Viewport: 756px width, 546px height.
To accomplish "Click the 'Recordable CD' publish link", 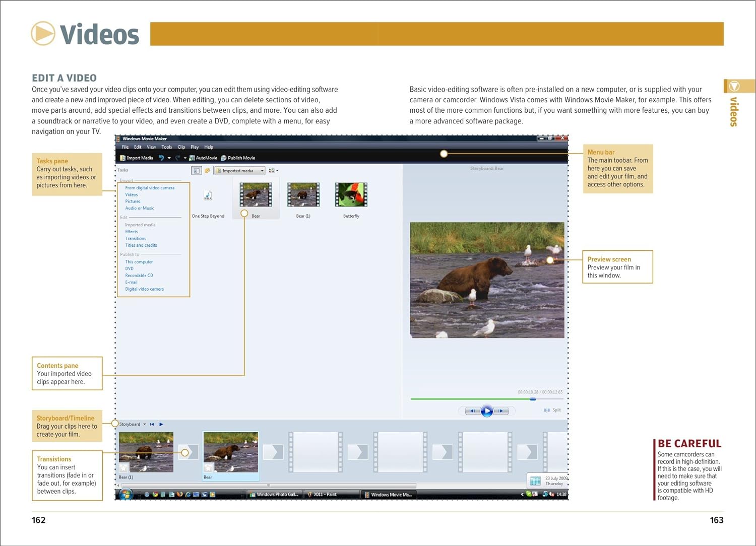I will (139, 276).
